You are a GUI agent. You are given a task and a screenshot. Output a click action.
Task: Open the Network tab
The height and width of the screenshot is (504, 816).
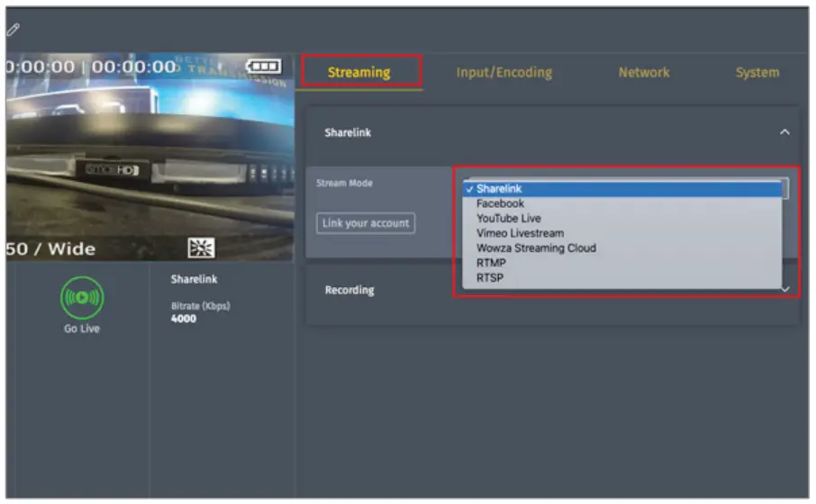point(644,72)
